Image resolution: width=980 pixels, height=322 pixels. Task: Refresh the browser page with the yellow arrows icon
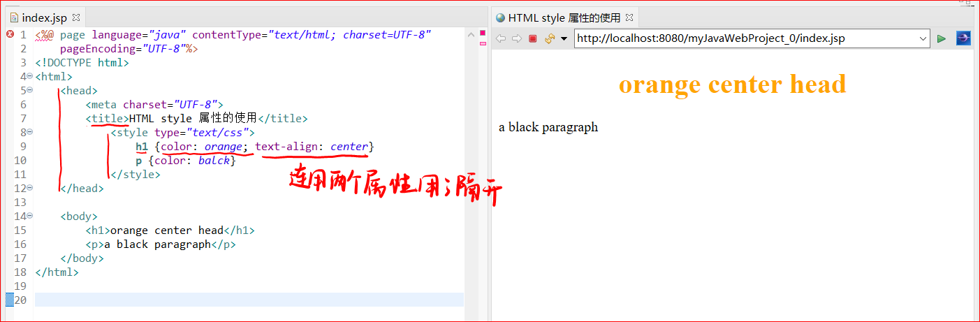(x=549, y=38)
